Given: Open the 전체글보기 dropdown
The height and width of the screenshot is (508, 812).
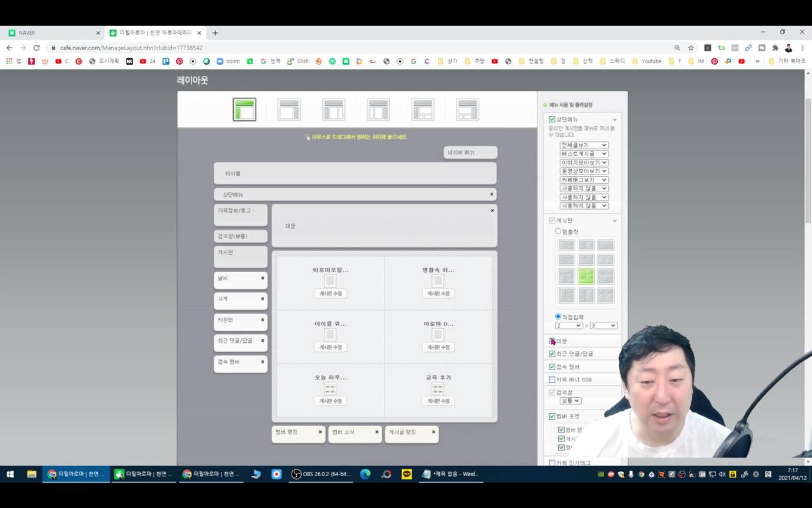Looking at the screenshot, I should tap(584, 145).
